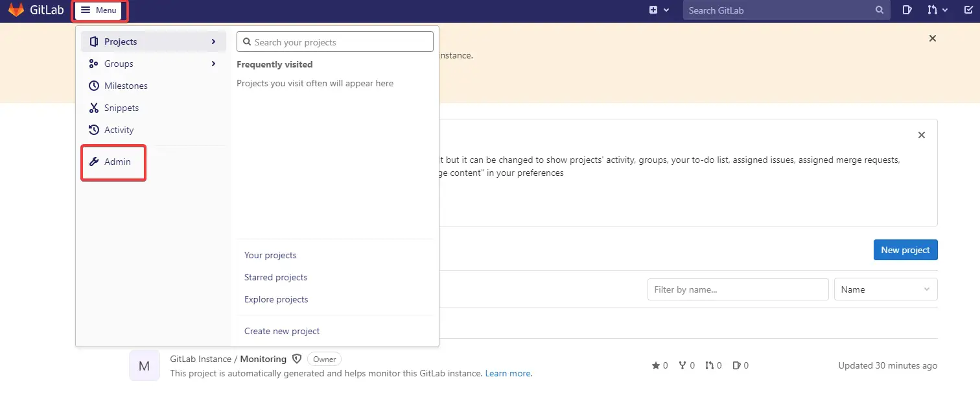Click the New project button
The height and width of the screenshot is (414, 980).
(x=905, y=250)
